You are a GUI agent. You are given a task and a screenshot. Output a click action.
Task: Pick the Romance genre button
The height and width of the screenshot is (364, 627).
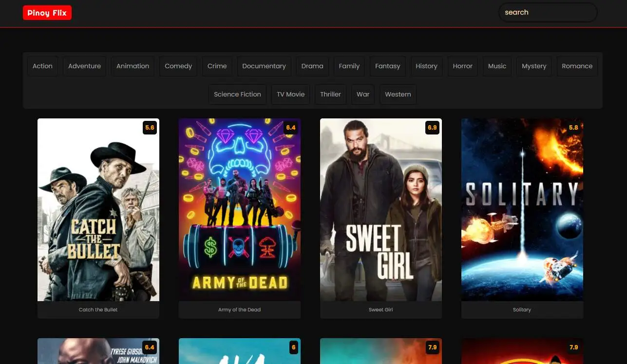coord(577,66)
